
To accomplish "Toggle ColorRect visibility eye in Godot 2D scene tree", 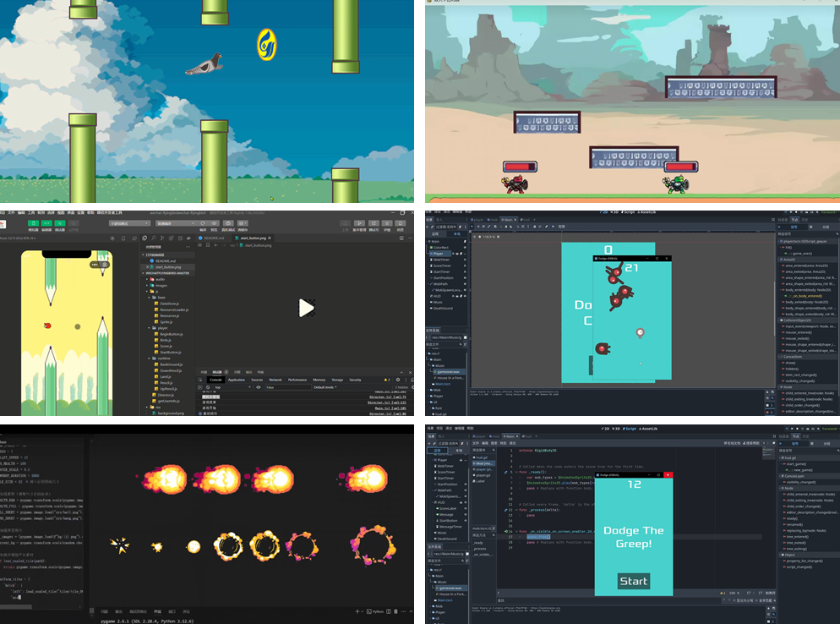I will (x=465, y=248).
